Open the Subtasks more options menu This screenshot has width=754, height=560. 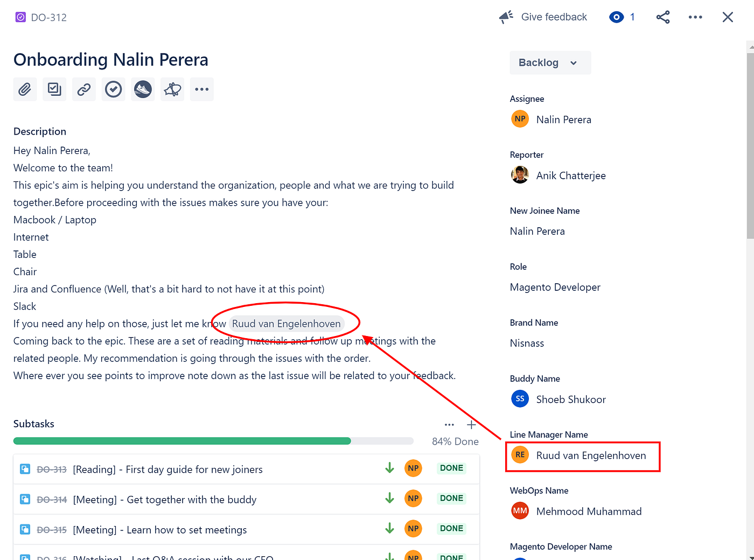pos(449,425)
